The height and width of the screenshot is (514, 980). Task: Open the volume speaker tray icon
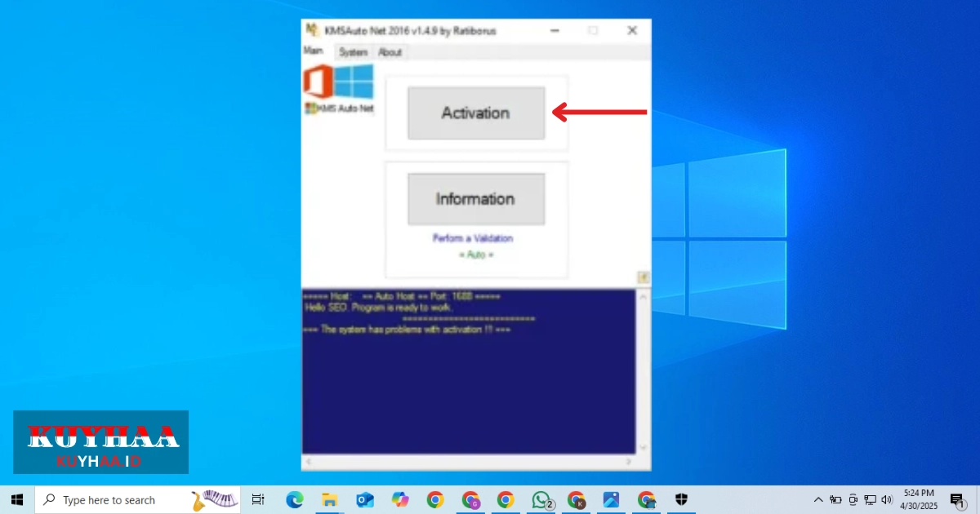888,500
